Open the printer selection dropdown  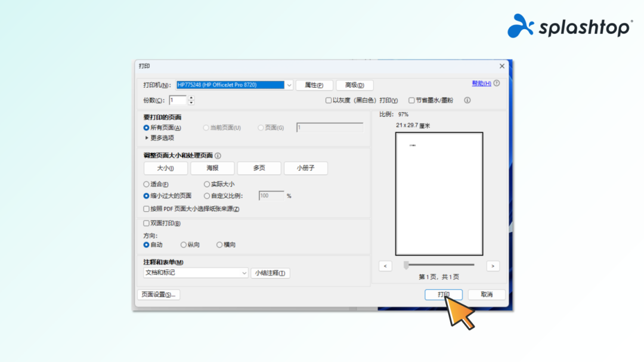289,85
